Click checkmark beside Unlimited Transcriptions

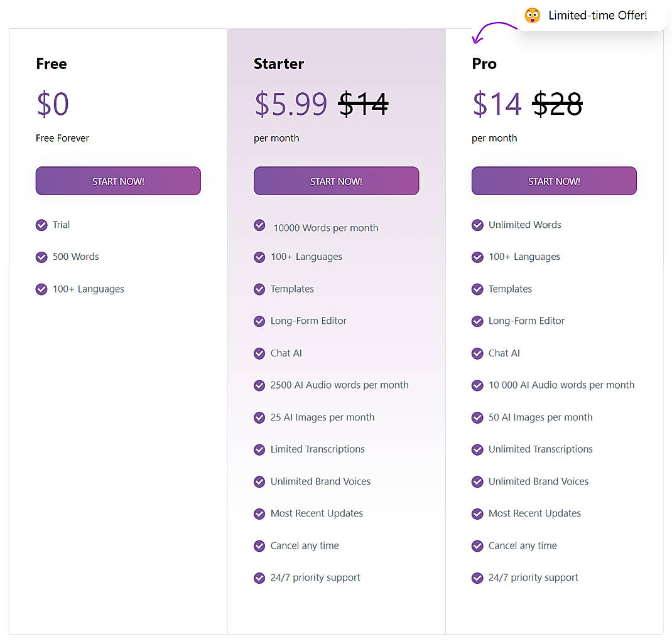[477, 449]
